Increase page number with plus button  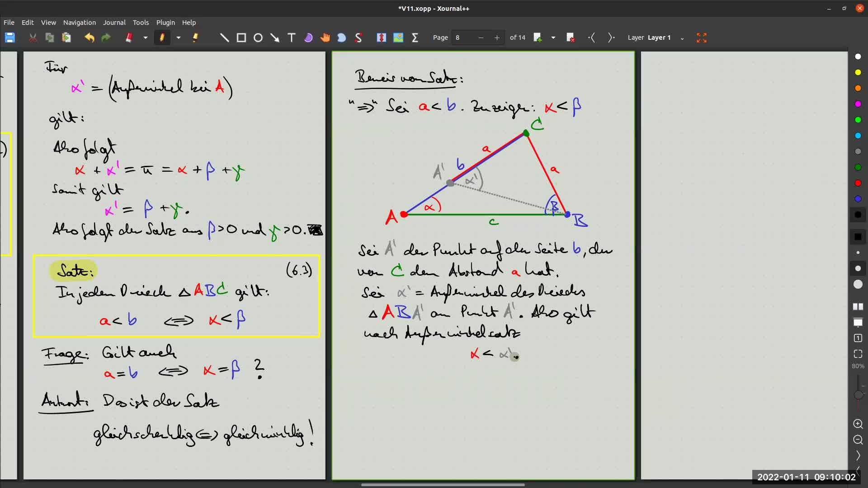497,38
